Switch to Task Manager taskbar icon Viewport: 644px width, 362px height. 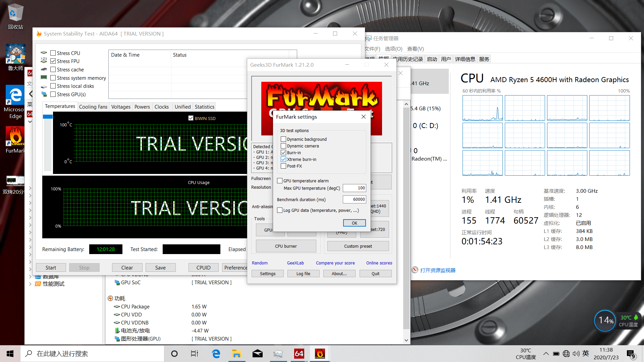[278, 354]
